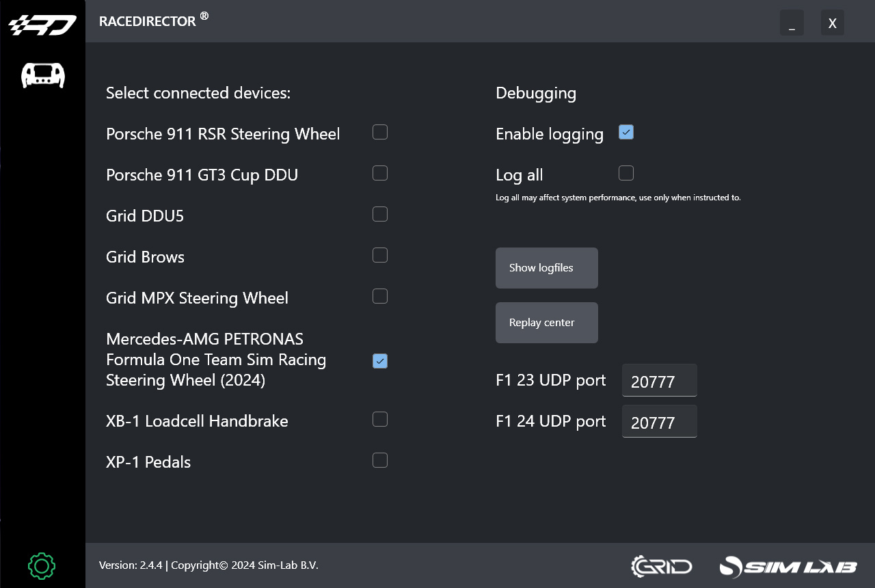Enable Porsche 911 RSR Steering Wheel checkbox

pyautogui.click(x=380, y=133)
